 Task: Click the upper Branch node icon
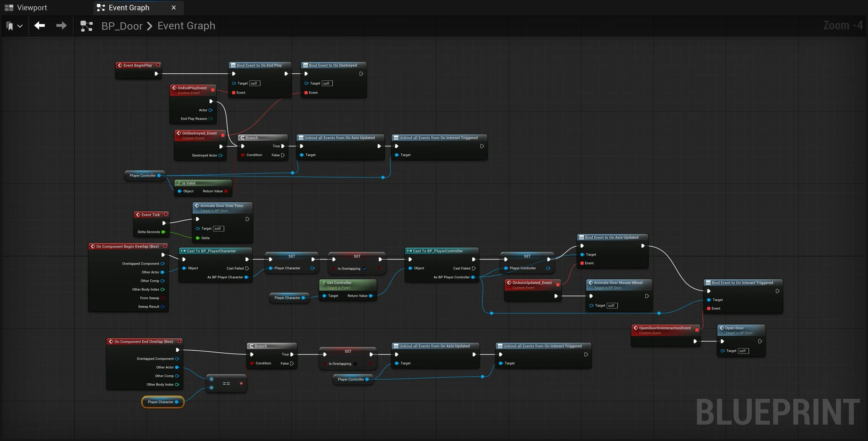click(x=242, y=138)
